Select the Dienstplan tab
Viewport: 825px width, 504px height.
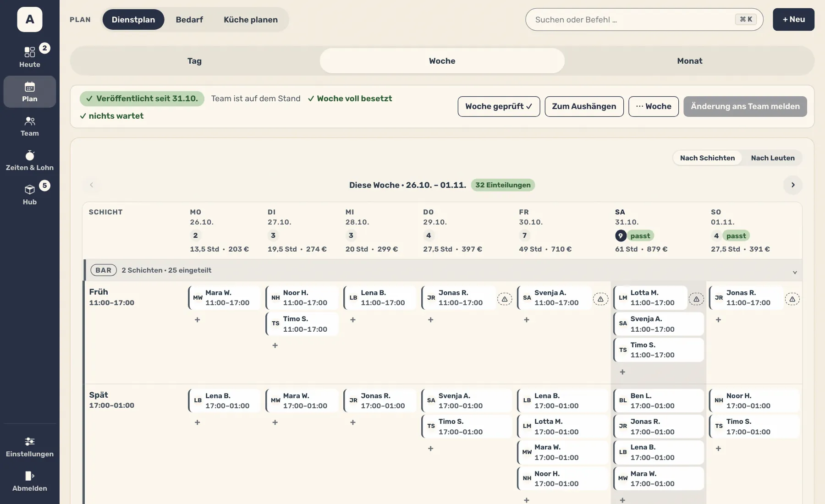[133, 20]
